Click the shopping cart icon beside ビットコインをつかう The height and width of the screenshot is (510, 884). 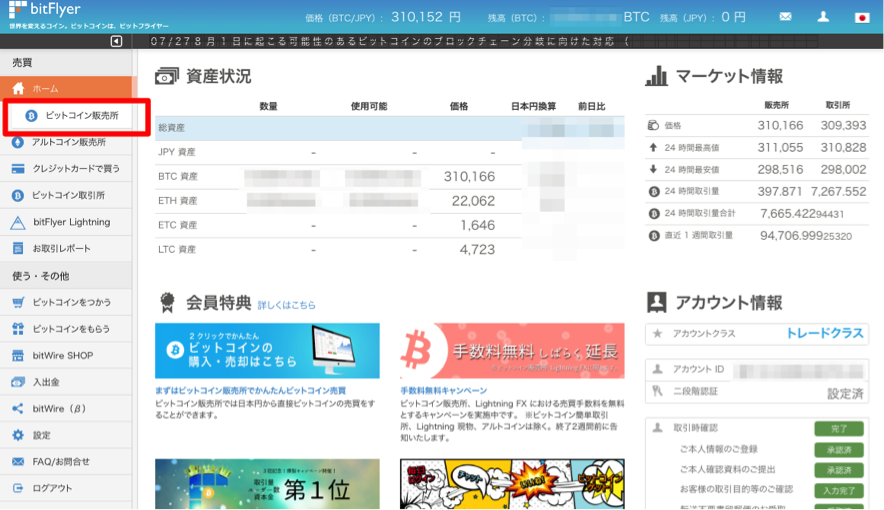point(18,303)
